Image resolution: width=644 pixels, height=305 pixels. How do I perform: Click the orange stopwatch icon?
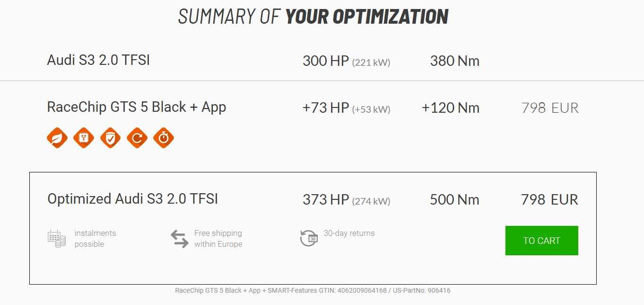click(x=164, y=138)
